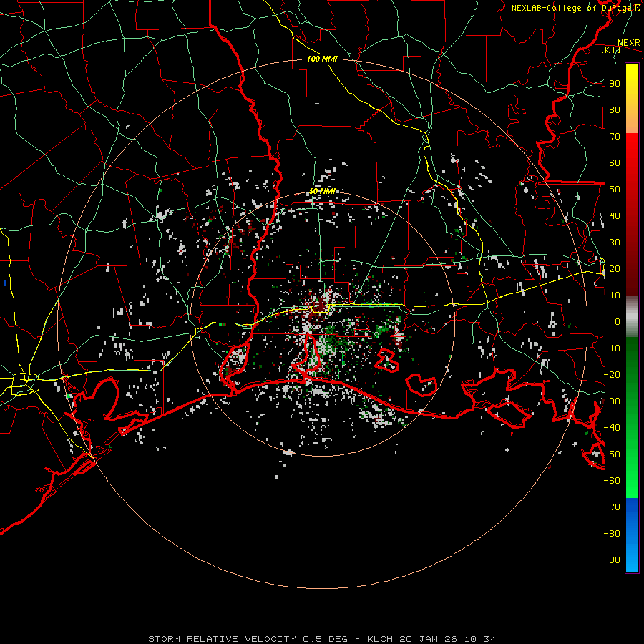Click the -50 scale label
The height and width of the screenshot is (644, 644).
click(612, 454)
